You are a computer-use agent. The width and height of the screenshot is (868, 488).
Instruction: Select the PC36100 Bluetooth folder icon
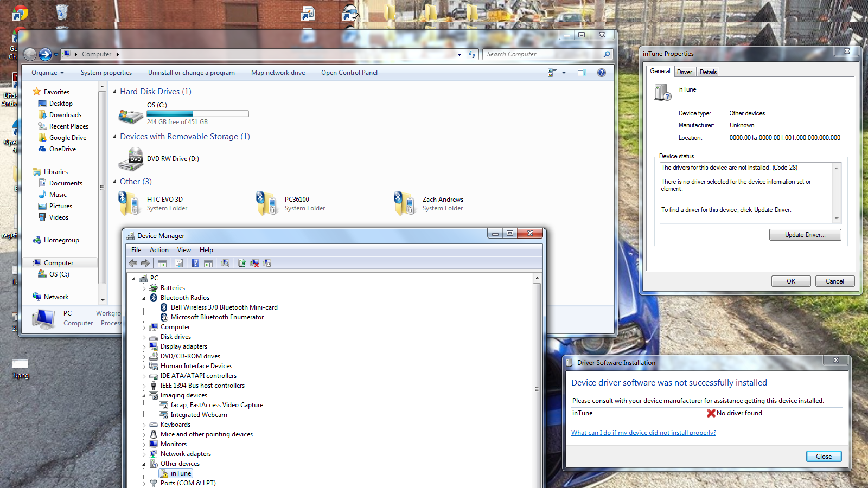click(x=267, y=203)
